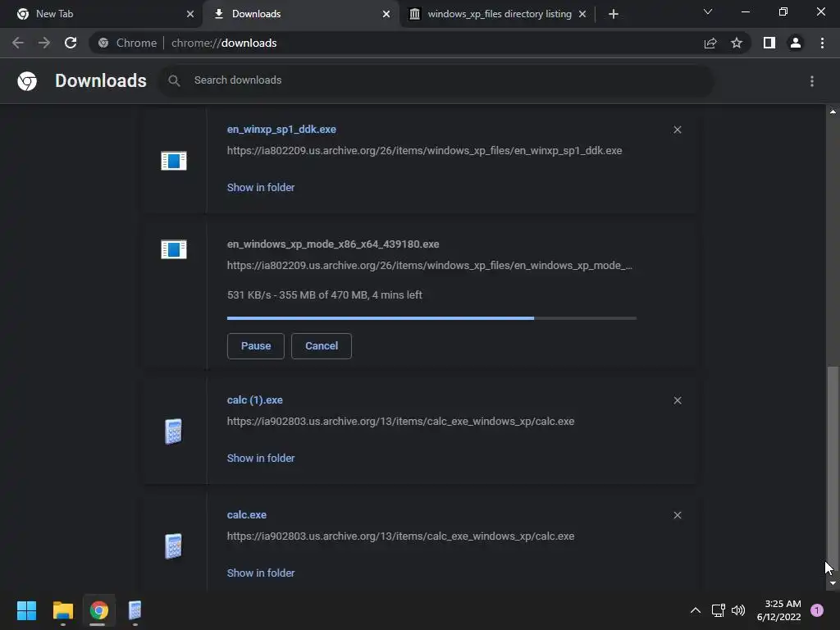Screen dimensions: 840x630
Task: Open the Chrome side panel
Action: coord(769,43)
